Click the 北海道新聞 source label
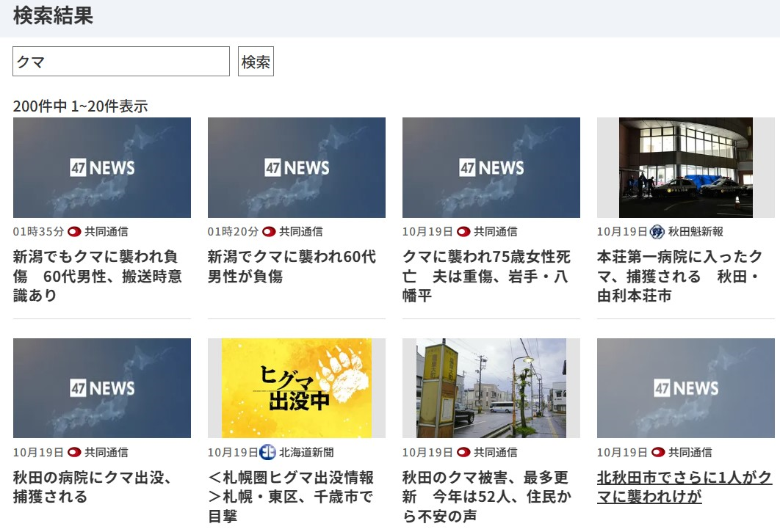This screenshot has height=532, width=780. pos(306,453)
